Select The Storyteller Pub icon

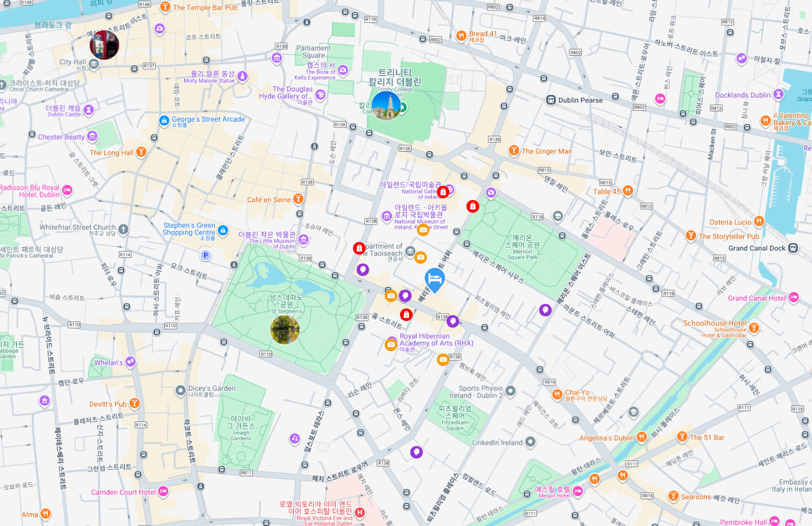691,236
